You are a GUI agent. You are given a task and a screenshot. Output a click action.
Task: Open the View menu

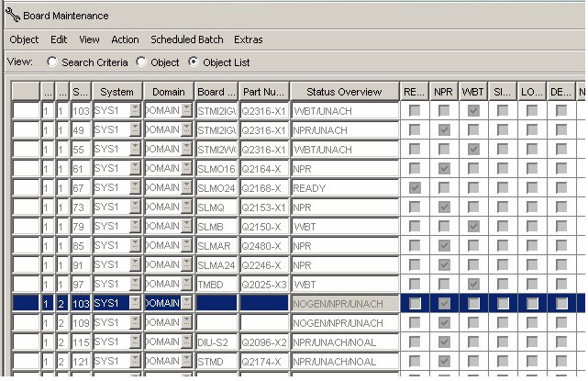click(x=89, y=39)
